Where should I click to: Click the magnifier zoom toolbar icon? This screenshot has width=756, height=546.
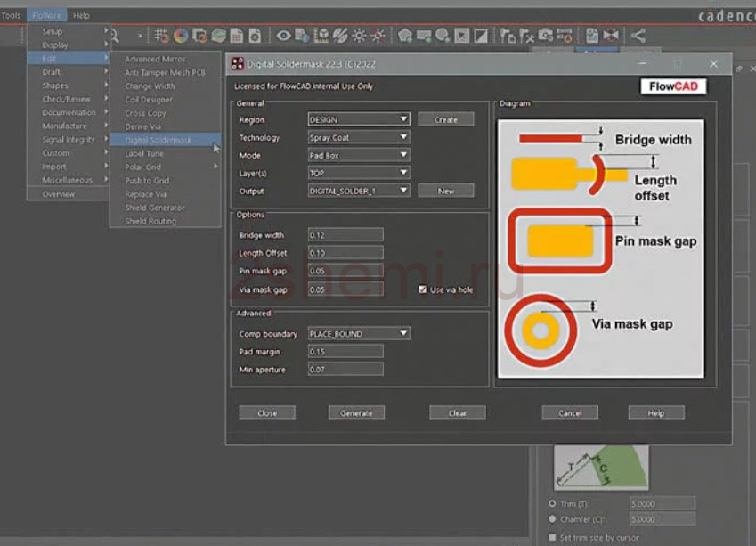click(x=114, y=36)
